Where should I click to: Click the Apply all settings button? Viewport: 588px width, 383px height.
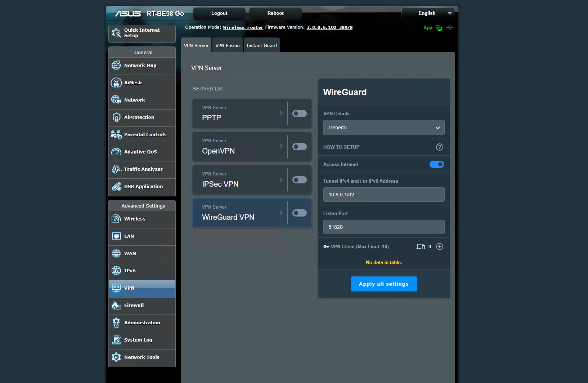point(383,284)
